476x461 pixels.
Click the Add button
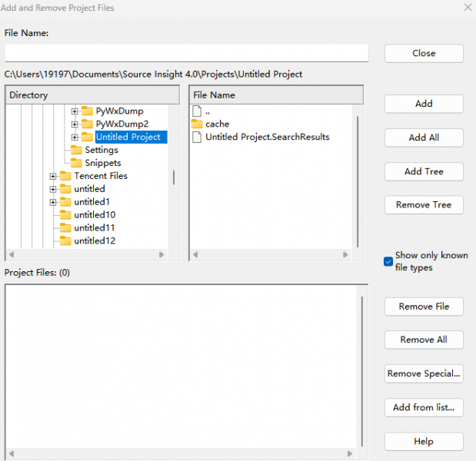(424, 104)
